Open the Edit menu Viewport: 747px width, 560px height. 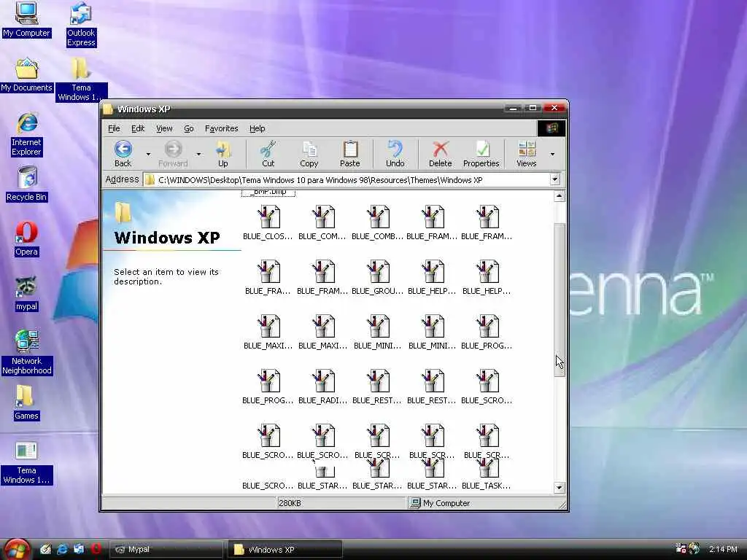coord(138,128)
